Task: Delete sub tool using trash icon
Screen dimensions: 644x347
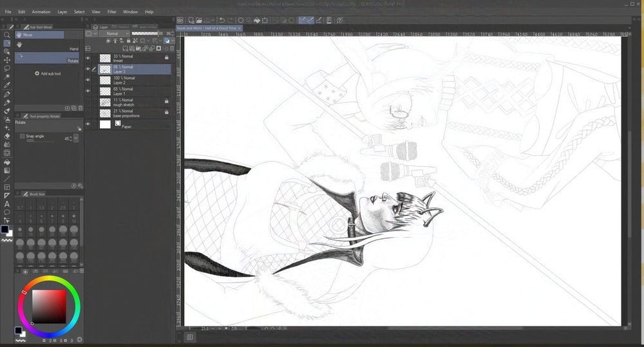Action: pyautogui.click(x=80, y=108)
